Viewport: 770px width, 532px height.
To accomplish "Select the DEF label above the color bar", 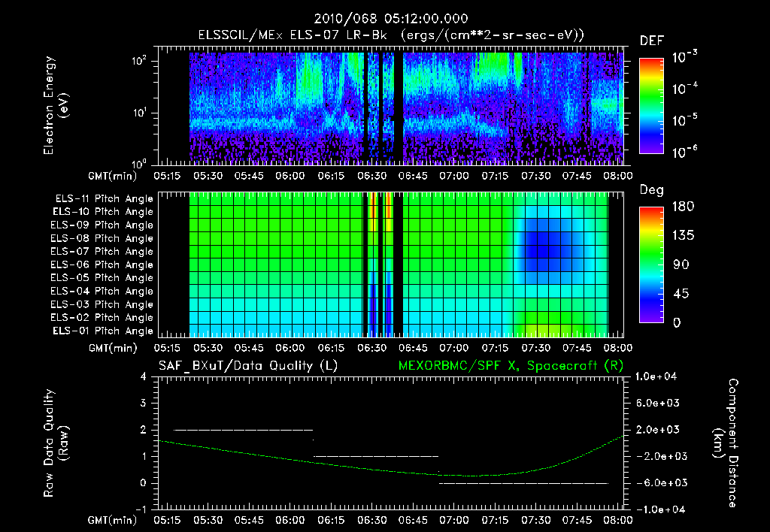I will coord(652,41).
